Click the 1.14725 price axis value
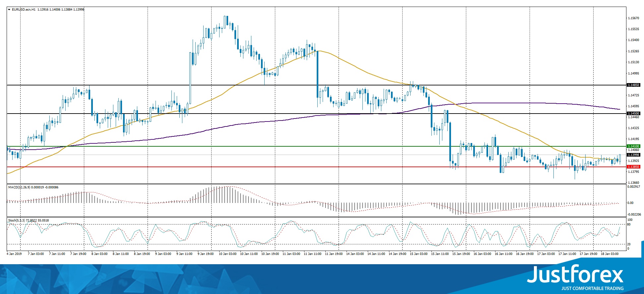This screenshot has width=644, height=294. (633, 95)
